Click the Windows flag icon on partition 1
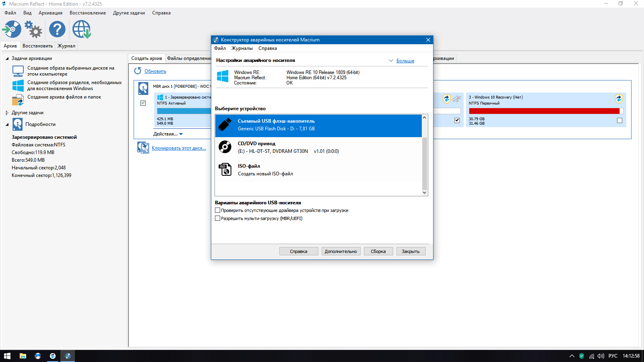The width and height of the screenshot is (644, 362). pos(160,97)
